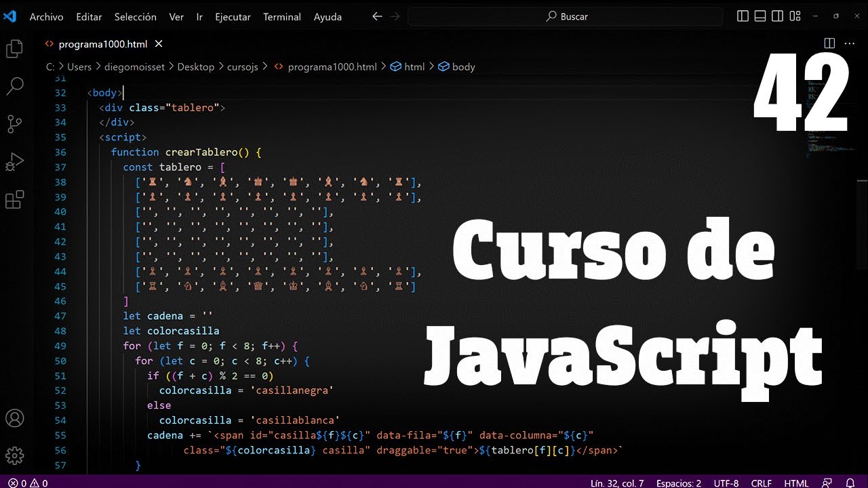868x488 pixels.
Task: Click line number 36 in the gutter
Action: (60, 152)
